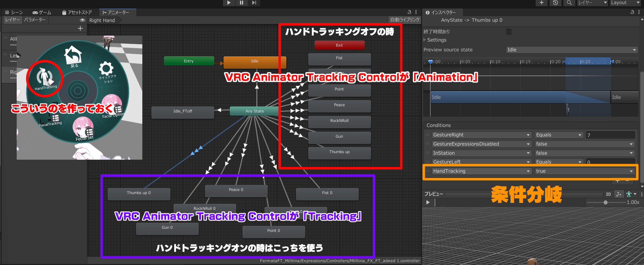Click the 自動ライブリンク button

(x=405, y=20)
